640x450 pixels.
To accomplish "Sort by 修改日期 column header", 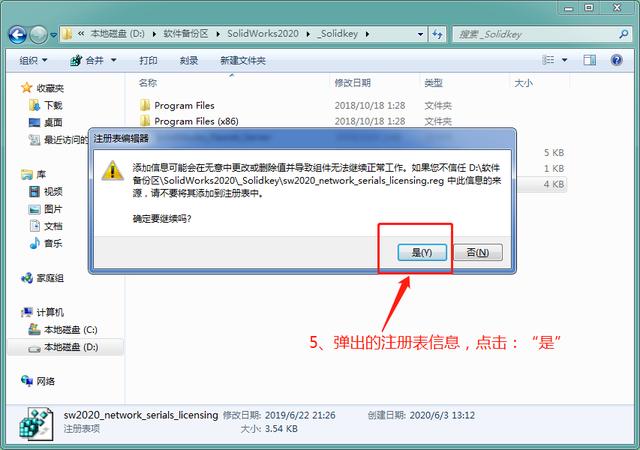I will [x=352, y=83].
